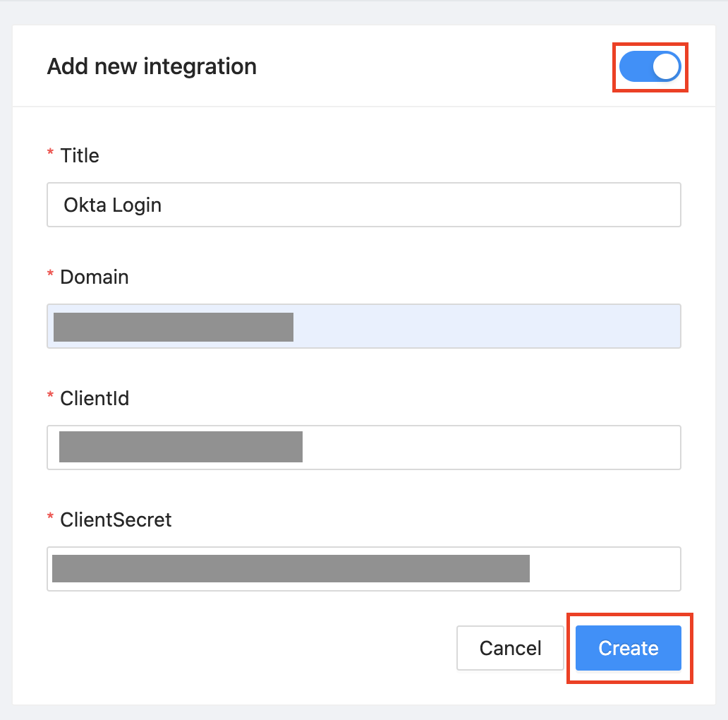Click the "Add new integration" heading

(152, 67)
